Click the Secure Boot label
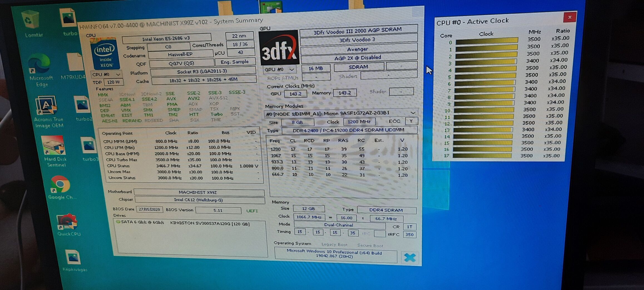This screenshot has height=290, width=644. tap(370, 245)
